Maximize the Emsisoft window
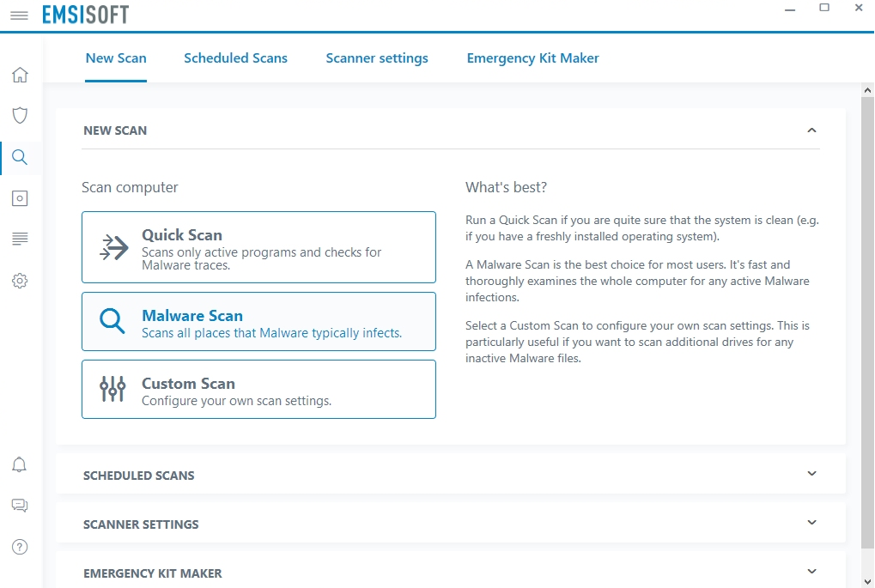 click(x=824, y=8)
